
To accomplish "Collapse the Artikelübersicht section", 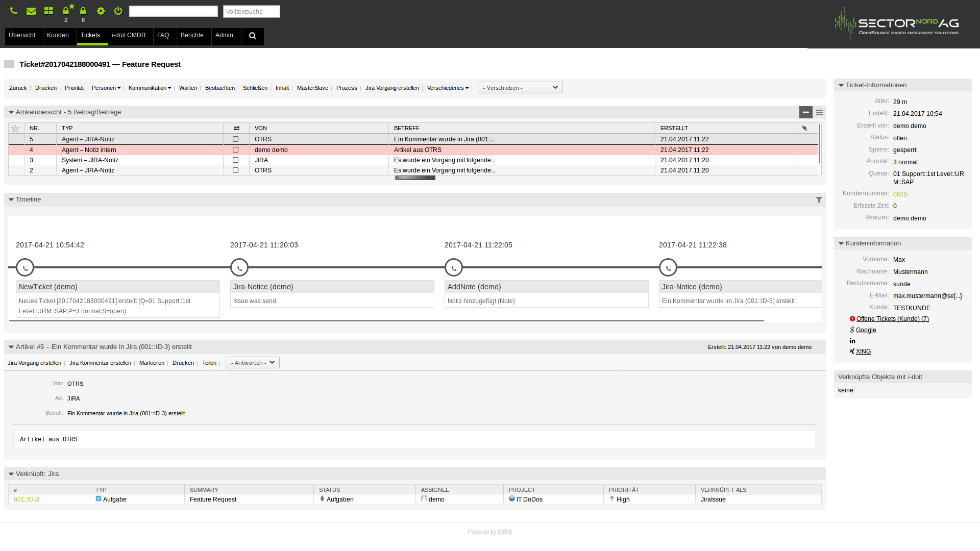I will click(x=11, y=112).
